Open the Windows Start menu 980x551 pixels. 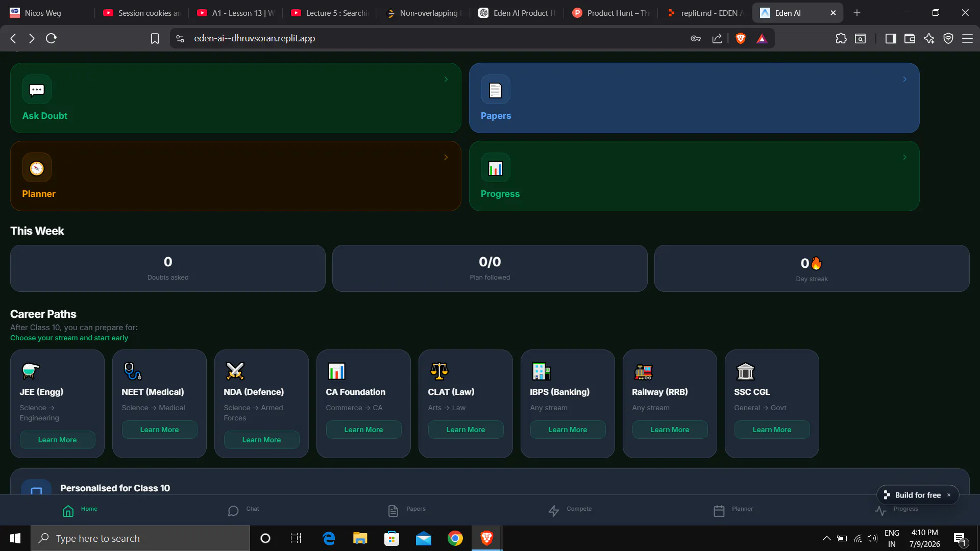tap(15, 538)
